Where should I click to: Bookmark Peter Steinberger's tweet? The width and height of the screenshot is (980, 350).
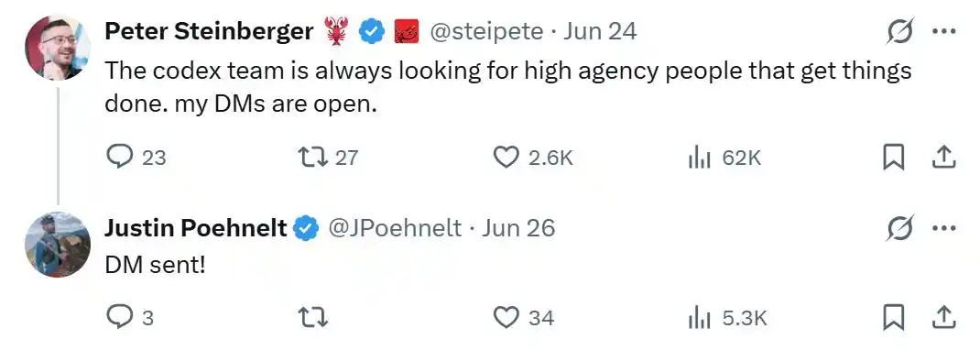(x=894, y=159)
